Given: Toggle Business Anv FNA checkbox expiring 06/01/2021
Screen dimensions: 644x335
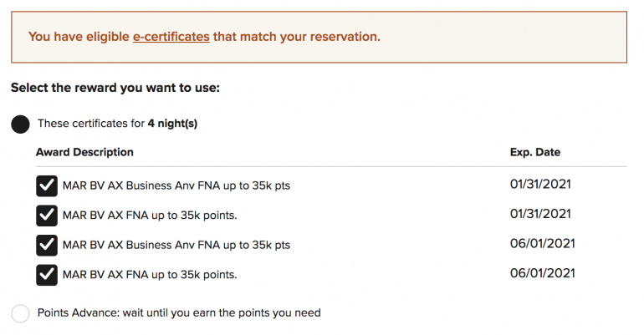Looking at the screenshot, I should (47, 245).
